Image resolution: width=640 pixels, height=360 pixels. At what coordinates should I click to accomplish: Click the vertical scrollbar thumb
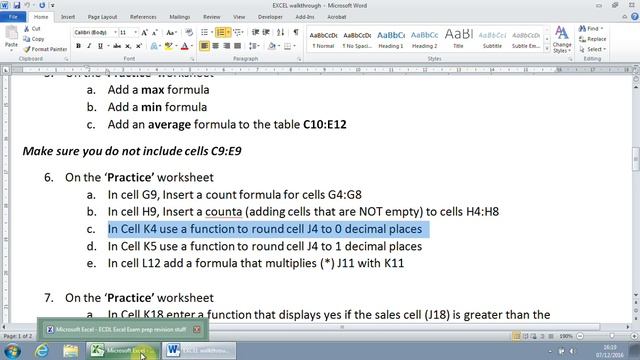[636, 159]
